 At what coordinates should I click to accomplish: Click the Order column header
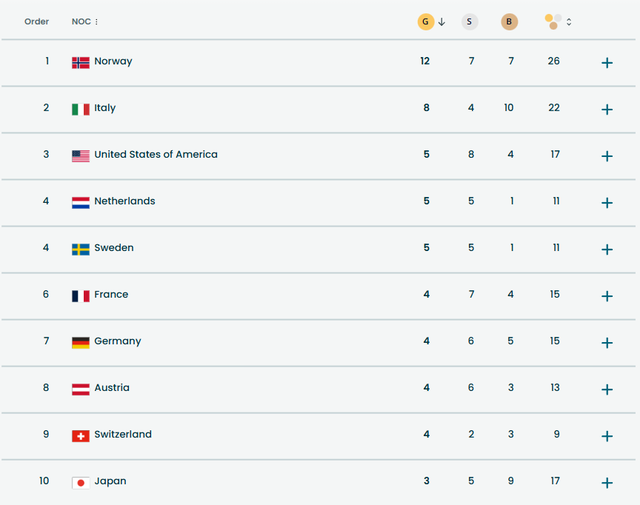pyautogui.click(x=37, y=21)
